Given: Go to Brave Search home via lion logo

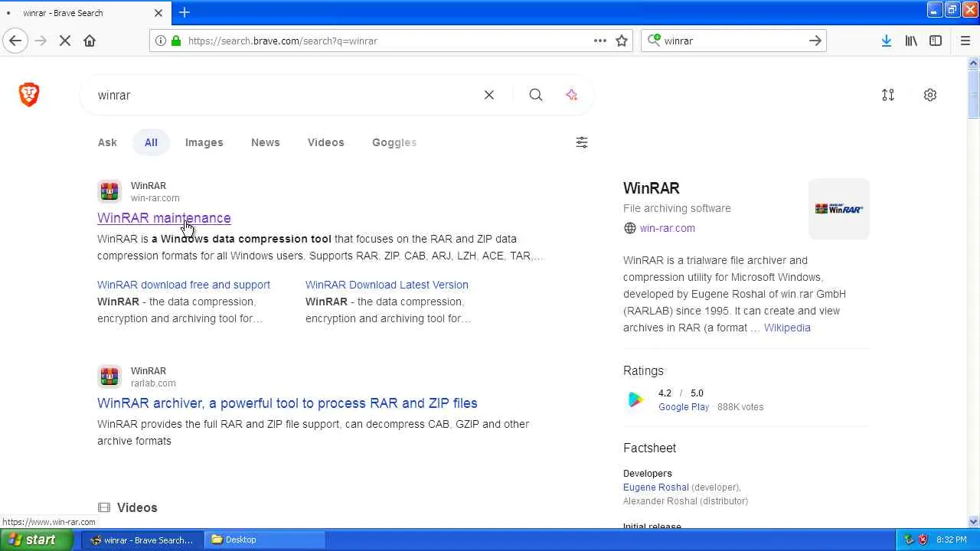Looking at the screenshot, I should (x=29, y=94).
